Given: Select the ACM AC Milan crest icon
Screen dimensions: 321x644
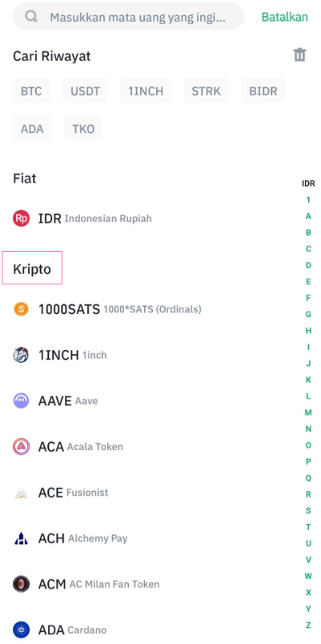Looking at the screenshot, I should point(21,584).
